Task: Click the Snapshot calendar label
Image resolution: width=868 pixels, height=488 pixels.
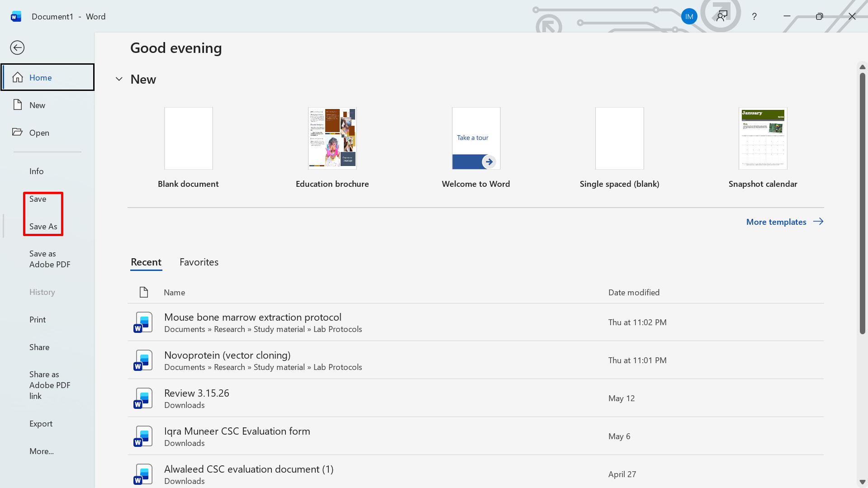Action: [763, 184]
